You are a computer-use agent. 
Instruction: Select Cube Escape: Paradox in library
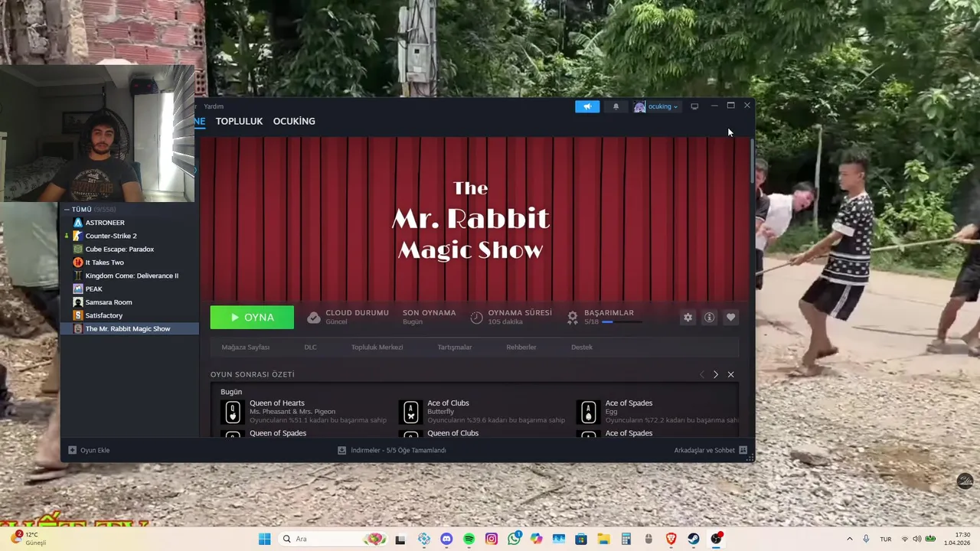[x=130, y=249]
